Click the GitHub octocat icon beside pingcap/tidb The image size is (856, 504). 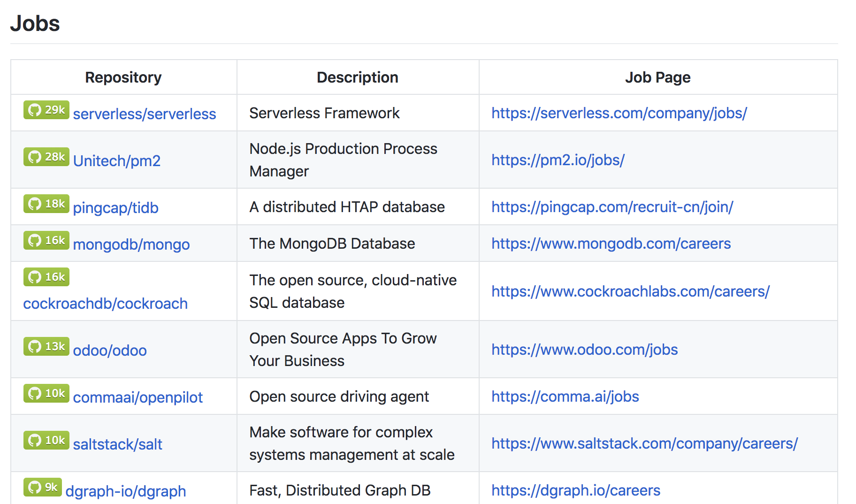click(x=35, y=204)
